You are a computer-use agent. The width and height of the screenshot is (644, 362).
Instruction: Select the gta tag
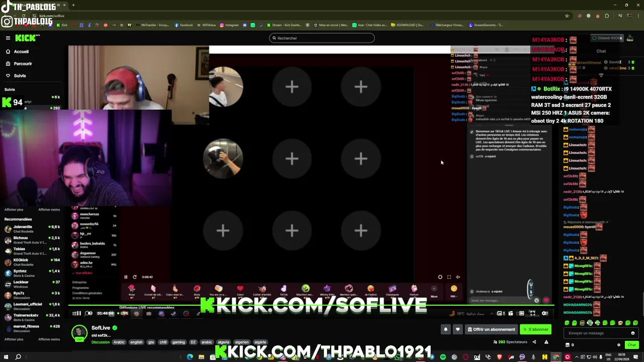click(151, 342)
